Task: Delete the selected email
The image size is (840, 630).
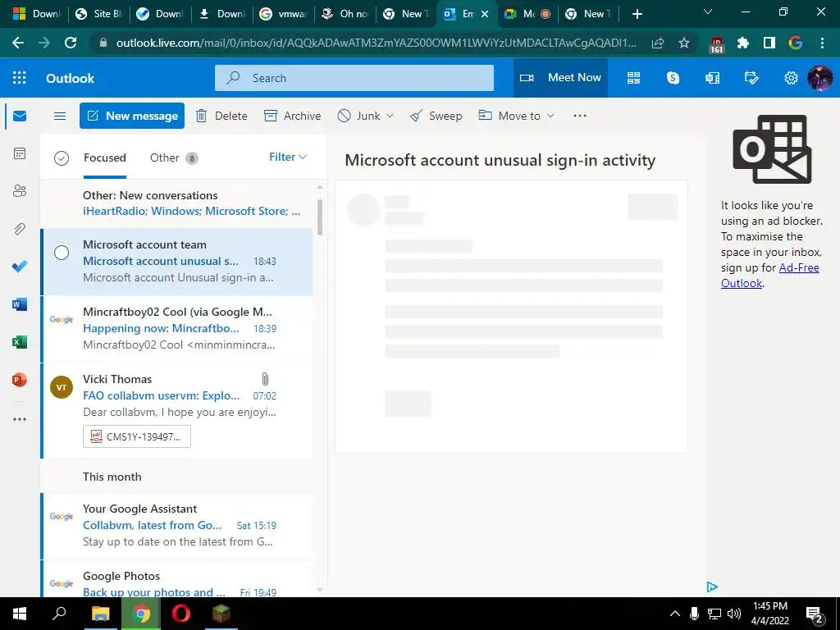Action: pyautogui.click(x=221, y=116)
